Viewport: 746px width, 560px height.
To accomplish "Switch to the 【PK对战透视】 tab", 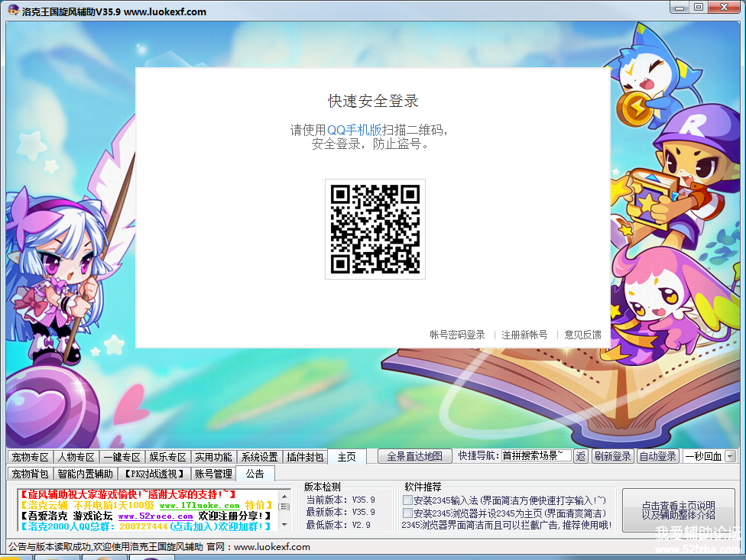I will pyautogui.click(x=154, y=474).
